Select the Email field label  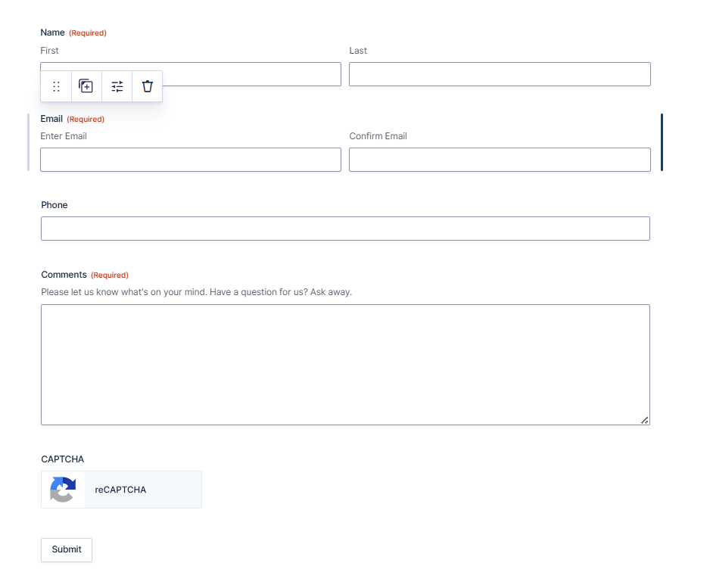tap(51, 119)
